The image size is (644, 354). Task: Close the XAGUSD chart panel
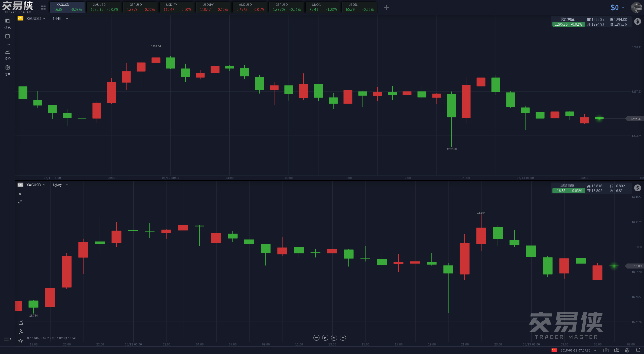coord(20,194)
